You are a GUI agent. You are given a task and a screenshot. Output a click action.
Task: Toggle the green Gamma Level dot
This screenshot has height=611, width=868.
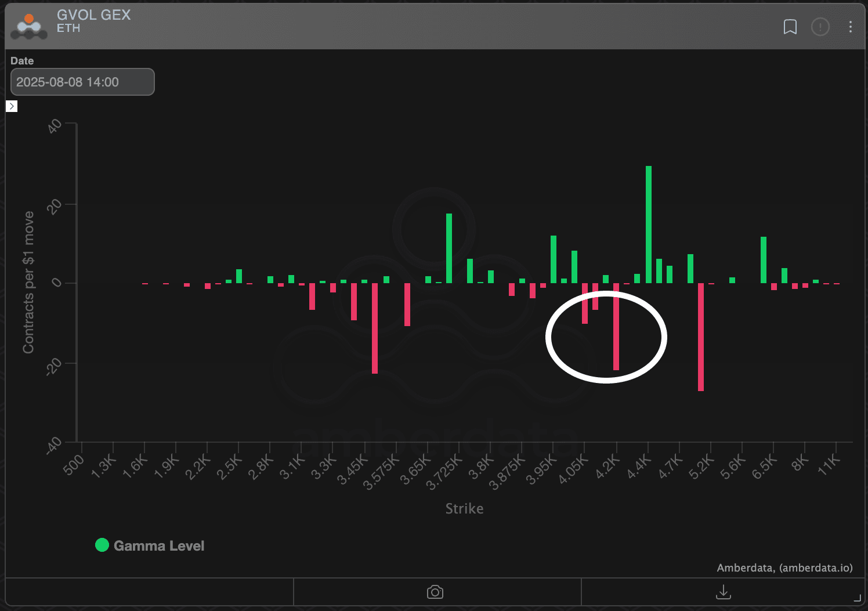point(102,545)
